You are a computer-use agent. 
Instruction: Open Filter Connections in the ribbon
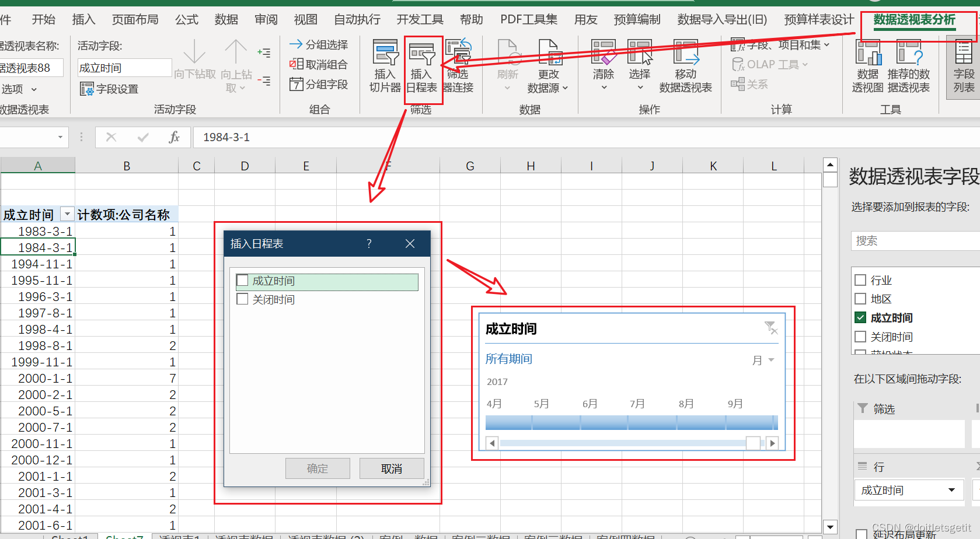pos(458,66)
